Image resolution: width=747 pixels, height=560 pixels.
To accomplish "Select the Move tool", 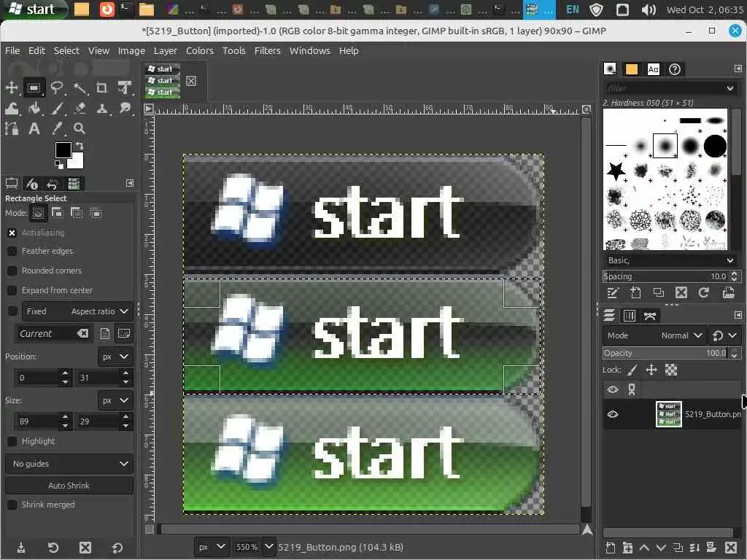I will [11, 87].
